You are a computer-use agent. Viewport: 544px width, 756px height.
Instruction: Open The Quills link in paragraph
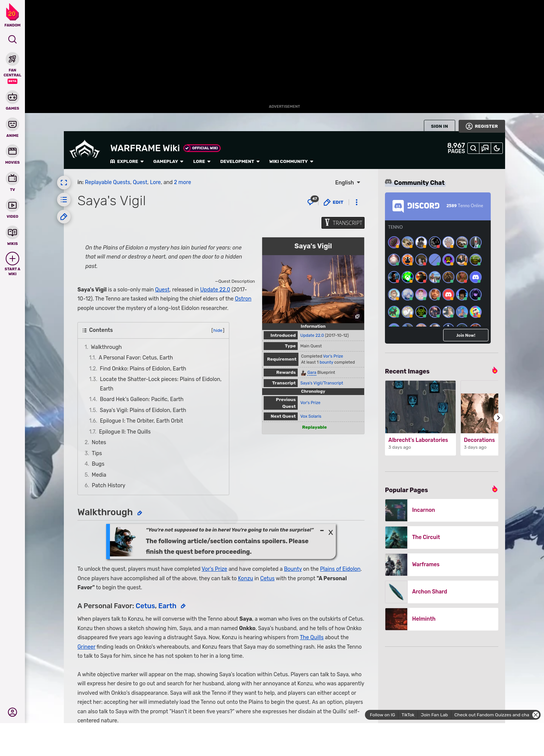pos(312,637)
